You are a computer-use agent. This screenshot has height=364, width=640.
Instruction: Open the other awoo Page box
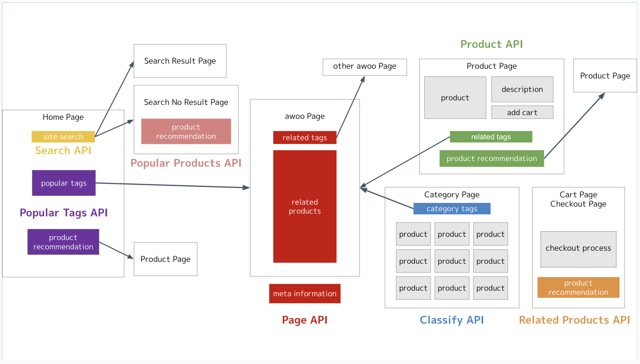365,67
